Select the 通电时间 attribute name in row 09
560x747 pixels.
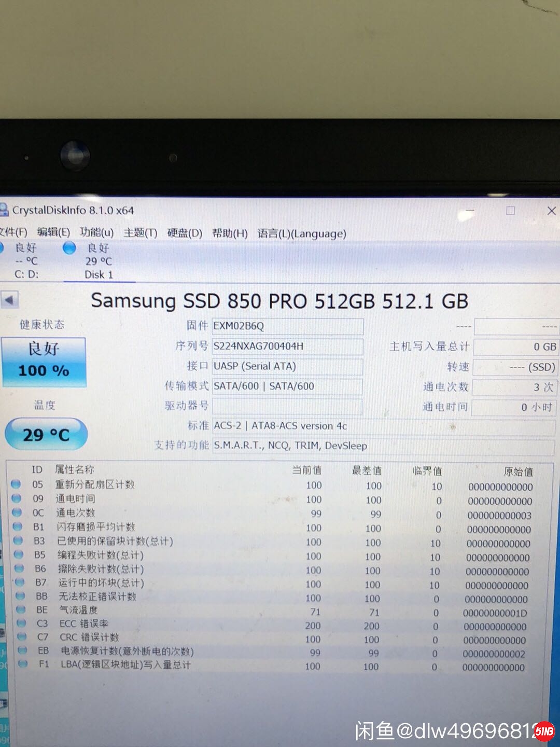[76, 499]
